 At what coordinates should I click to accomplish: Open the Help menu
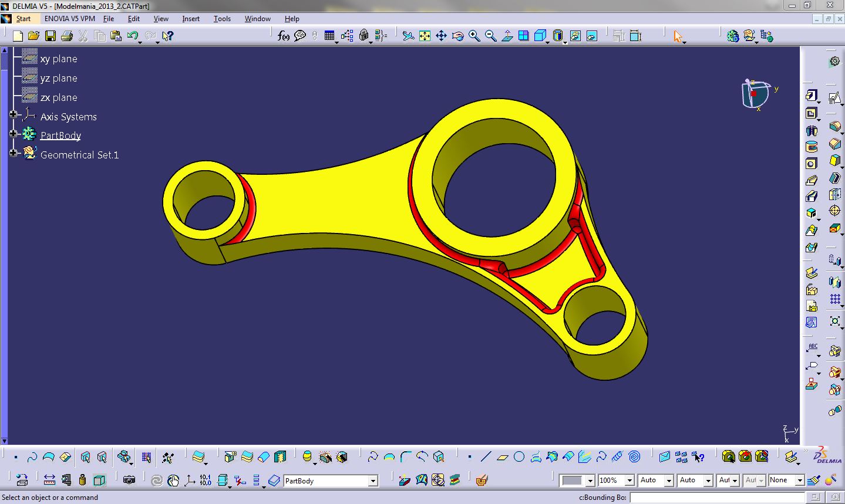pyautogui.click(x=292, y=19)
